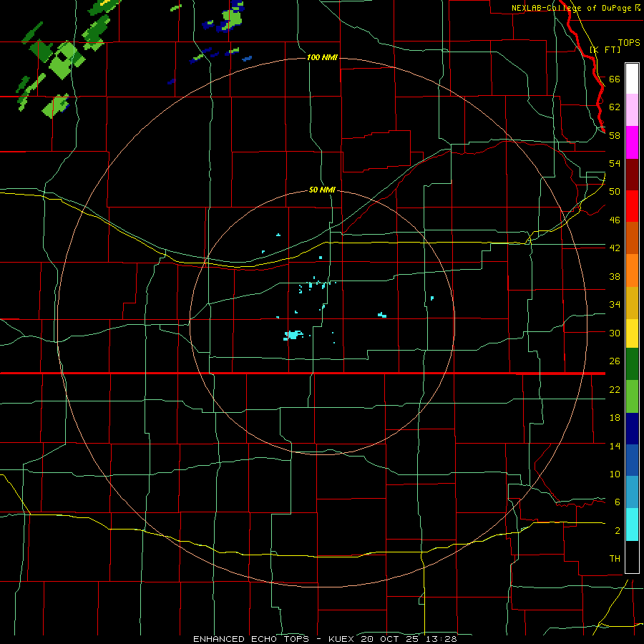Image resolution: width=644 pixels, height=644 pixels.
Task: Click the 20 OCT 25 date text
Action: (390, 639)
